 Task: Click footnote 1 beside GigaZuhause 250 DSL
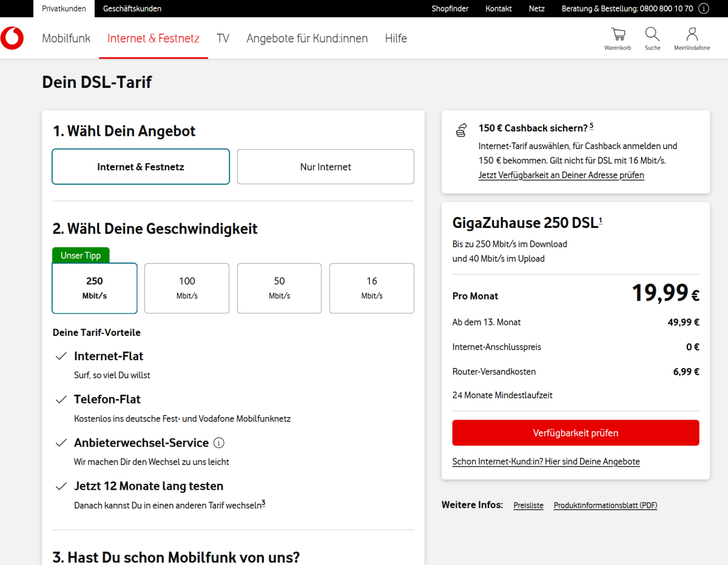click(601, 221)
